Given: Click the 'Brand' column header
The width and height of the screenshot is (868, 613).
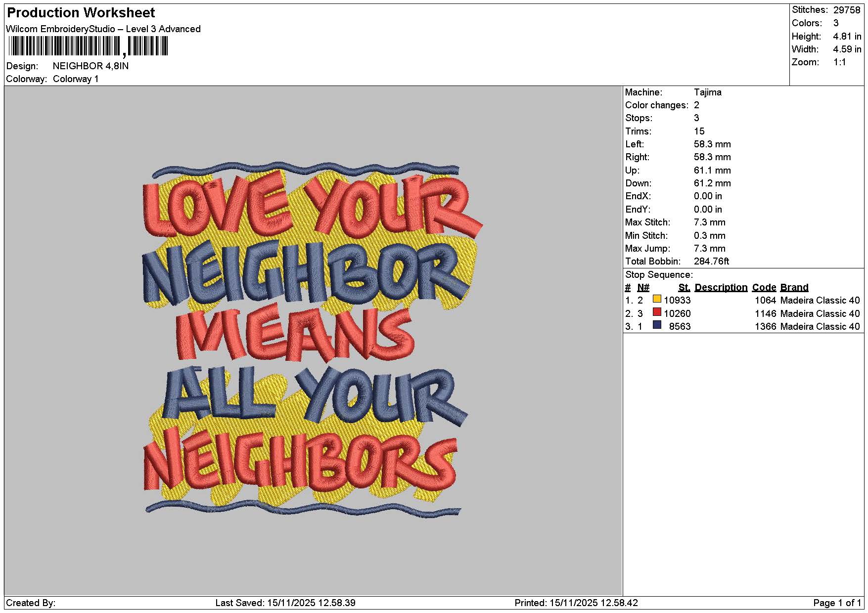Looking at the screenshot, I should pyautogui.click(x=794, y=288).
